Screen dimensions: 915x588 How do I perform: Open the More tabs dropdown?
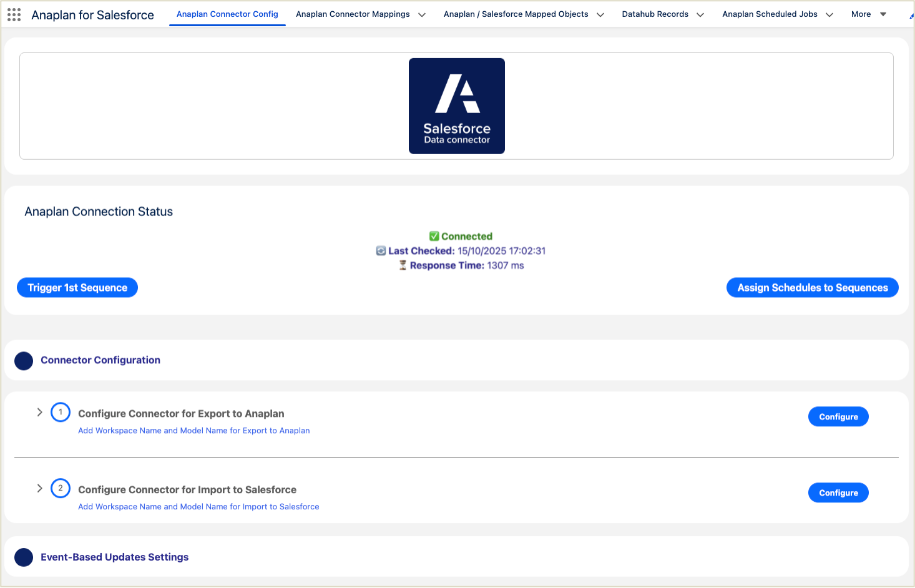click(869, 14)
